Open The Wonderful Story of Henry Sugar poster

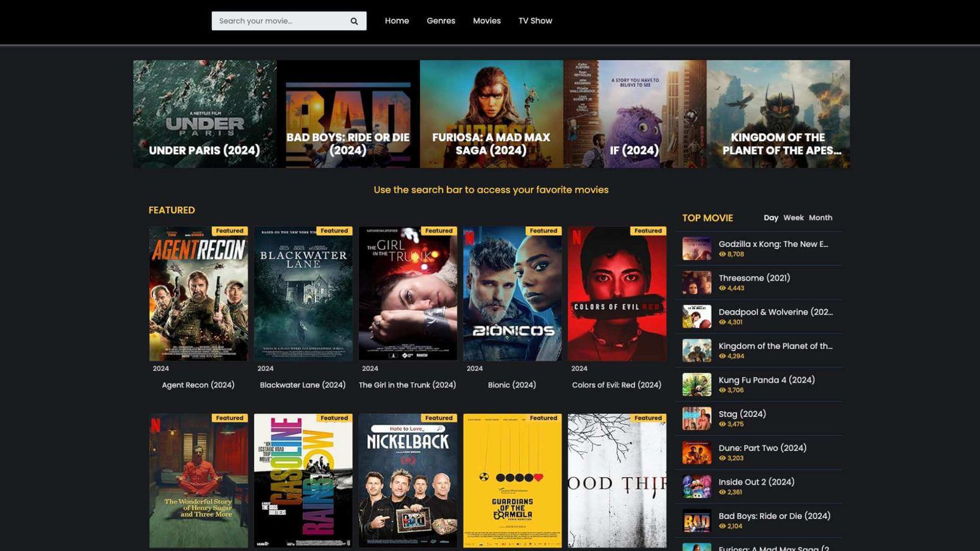coord(199,480)
